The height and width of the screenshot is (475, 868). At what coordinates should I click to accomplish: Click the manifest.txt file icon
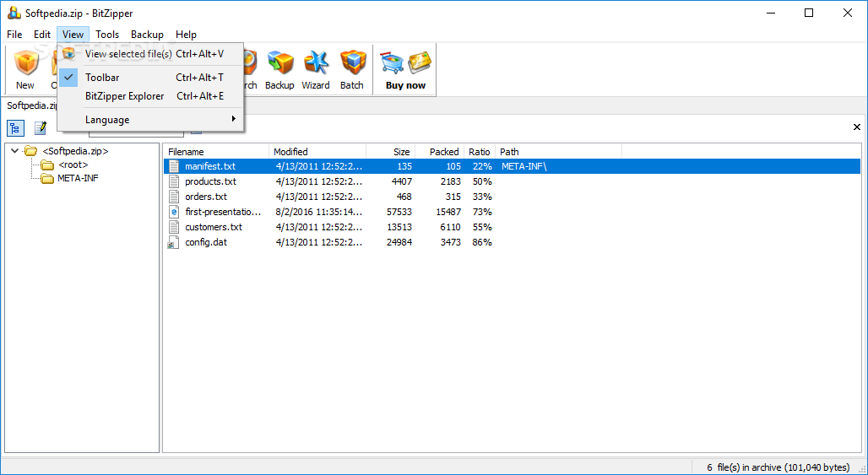(x=175, y=166)
